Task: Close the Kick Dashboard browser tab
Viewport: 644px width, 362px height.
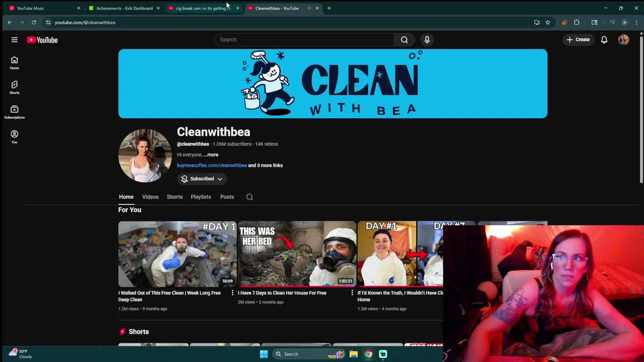Action: click(158, 8)
